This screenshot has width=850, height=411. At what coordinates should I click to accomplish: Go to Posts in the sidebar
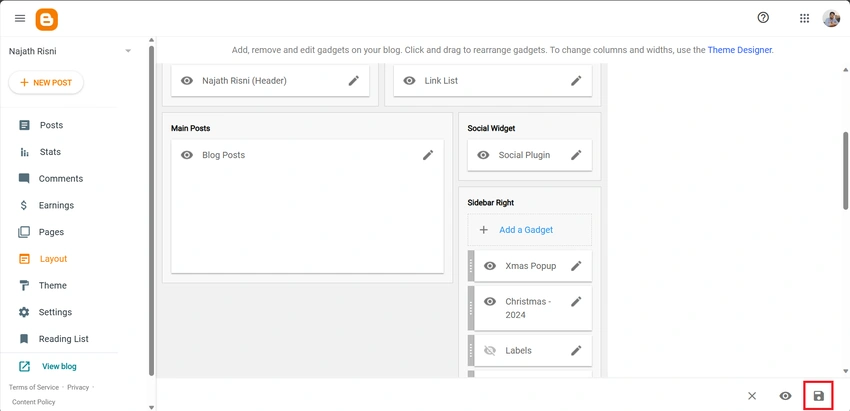tap(51, 125)
